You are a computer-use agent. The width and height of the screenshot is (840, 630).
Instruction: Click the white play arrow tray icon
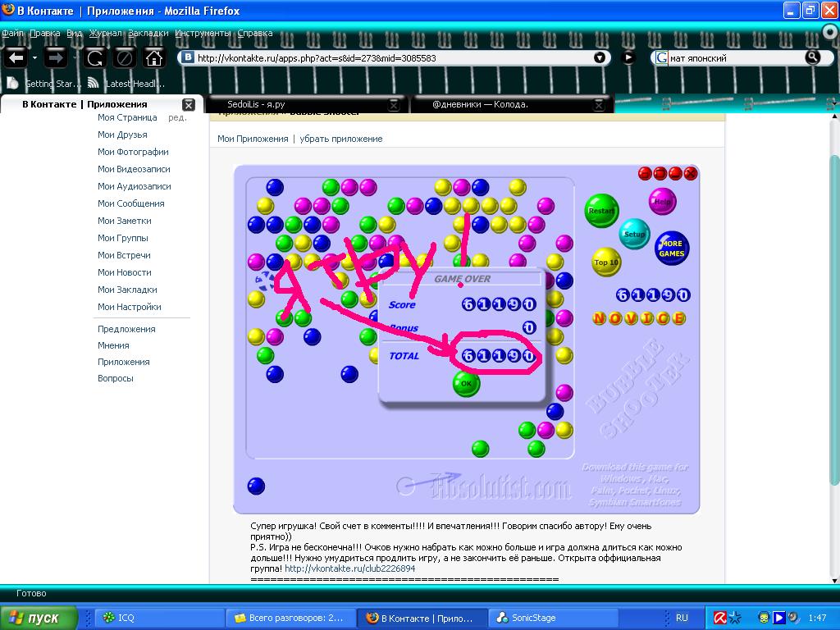778,618
